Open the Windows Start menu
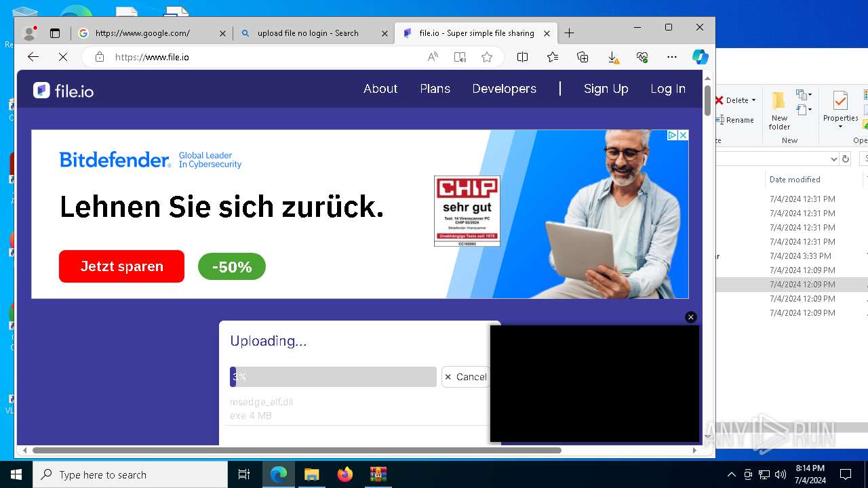Screen dimensions: 868x488 pos(16,474)
